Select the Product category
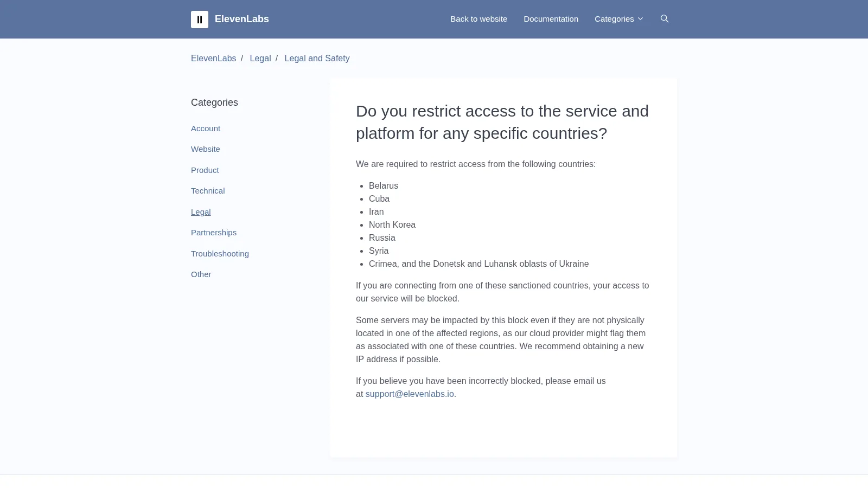The height and width of the screenshot is (488, 868). click(x=205, y=170)
